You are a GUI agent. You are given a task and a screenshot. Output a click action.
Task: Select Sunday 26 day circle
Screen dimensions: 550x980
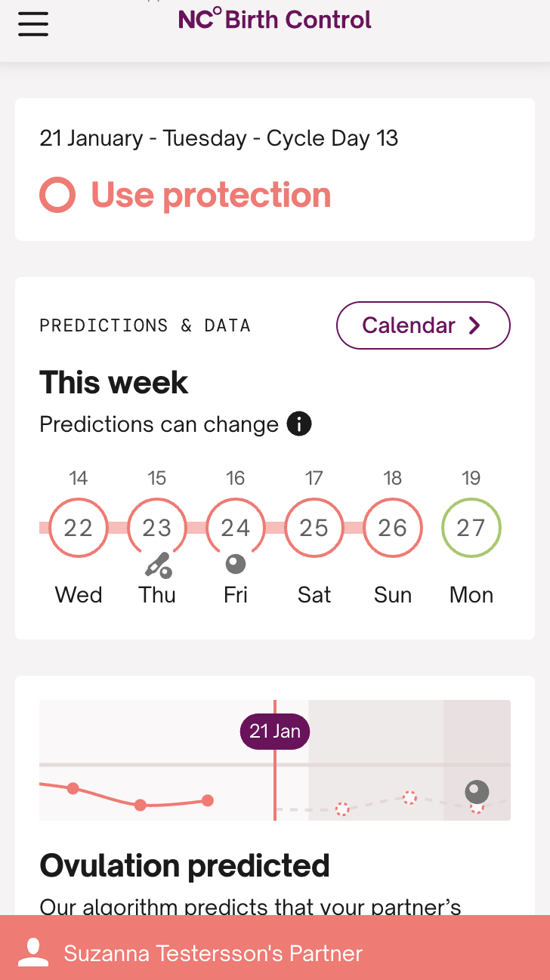pos(393,528)
